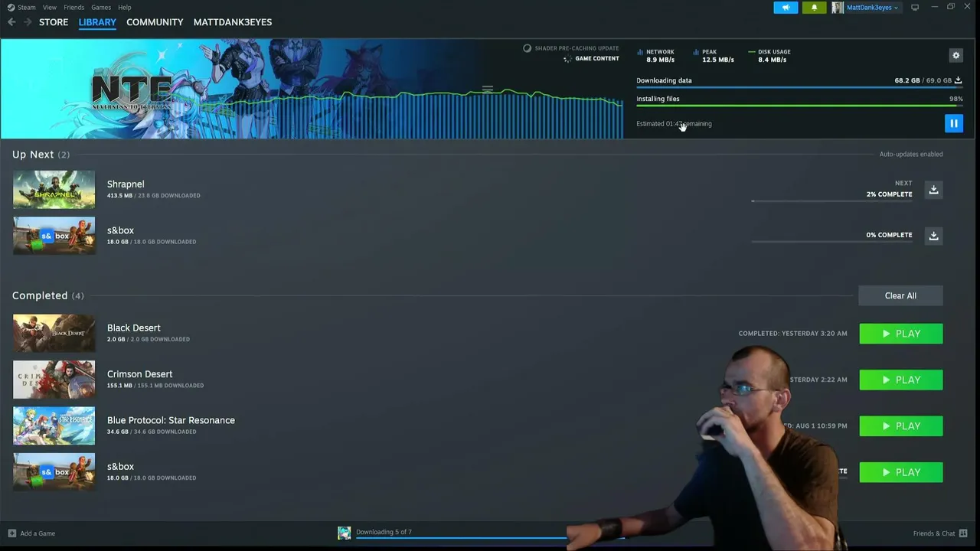Click the game icon beside Downloading status

point(345,533)
